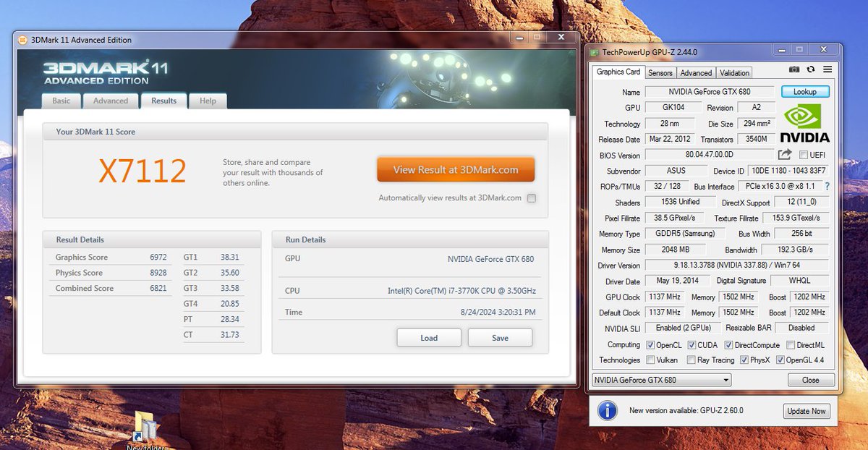Toggle the Vulkan checkbox

pos(650,360)
